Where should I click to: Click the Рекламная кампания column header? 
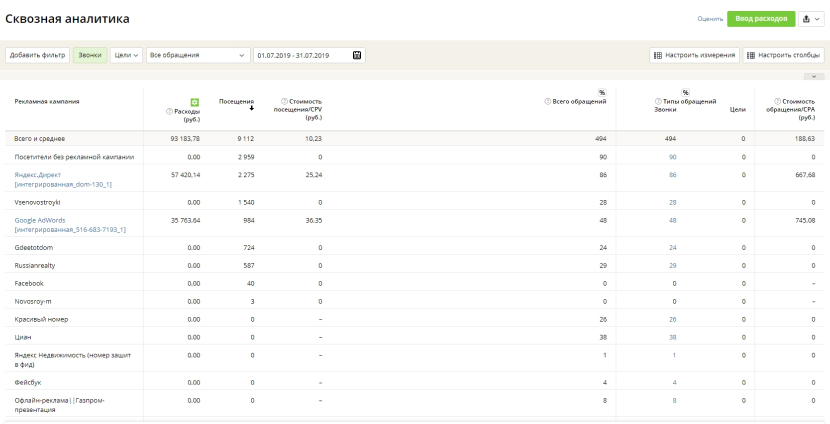47,101
